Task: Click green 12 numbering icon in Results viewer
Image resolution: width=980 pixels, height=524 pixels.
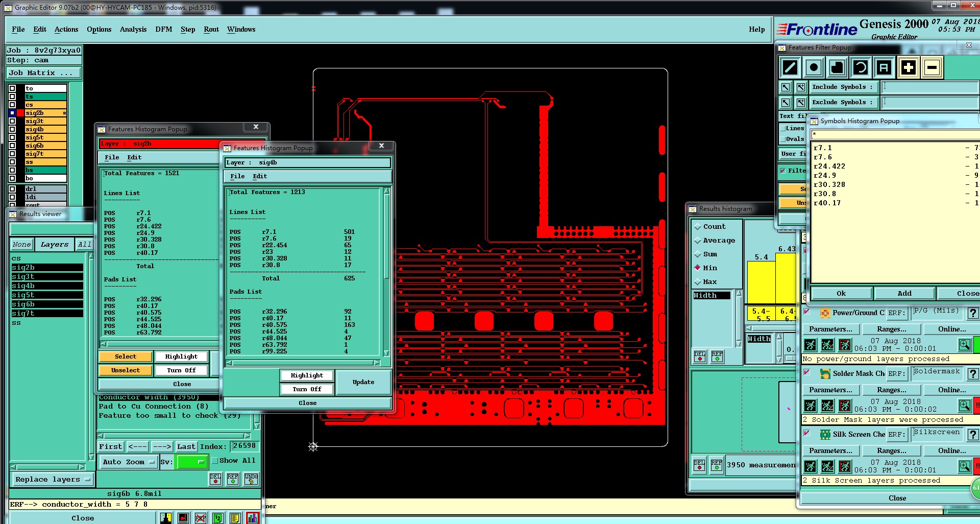Action: pos(217,518)
